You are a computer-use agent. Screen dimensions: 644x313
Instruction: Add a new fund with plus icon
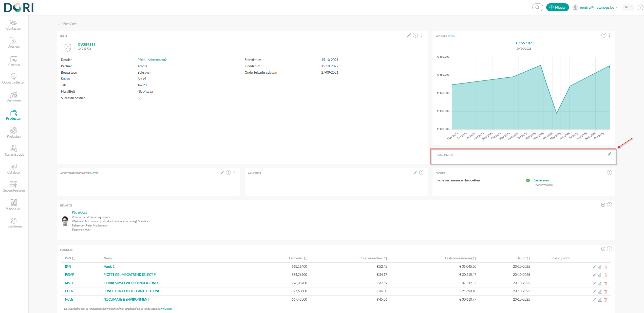click(x=603, y=249)
